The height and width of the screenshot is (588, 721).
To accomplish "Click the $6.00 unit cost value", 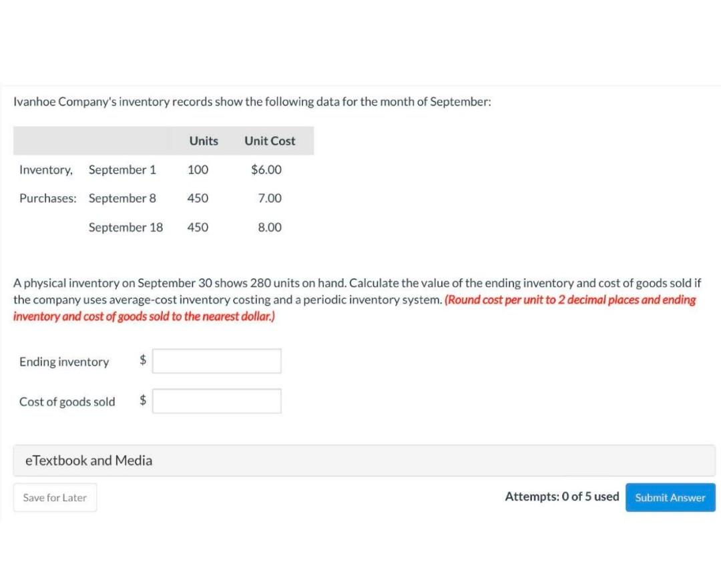I will coord(266,170).
